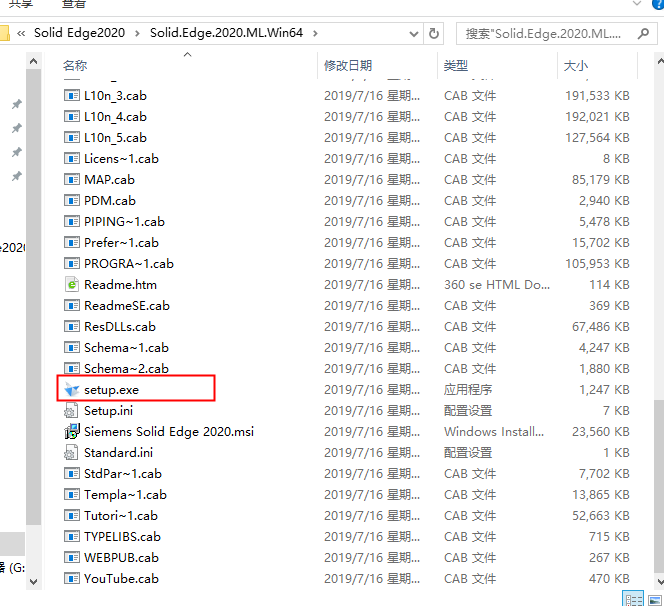Click the Prefer~1.cab file icon
Screen dimensions: 664x606
click(x=72, y=243)
